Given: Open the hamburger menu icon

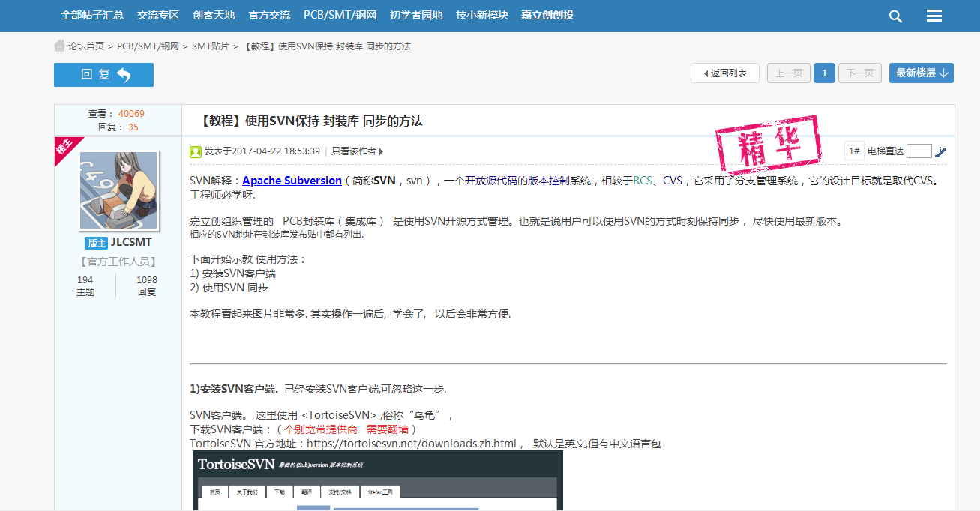Looking at the screenshot, I should (x=934, y=16).
